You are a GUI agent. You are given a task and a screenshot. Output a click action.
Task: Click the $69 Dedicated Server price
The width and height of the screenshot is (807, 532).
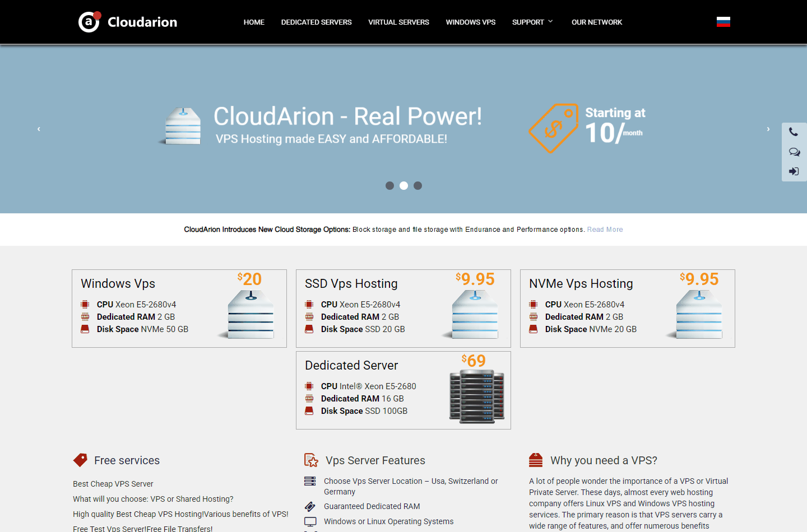(x=474, y=361)
